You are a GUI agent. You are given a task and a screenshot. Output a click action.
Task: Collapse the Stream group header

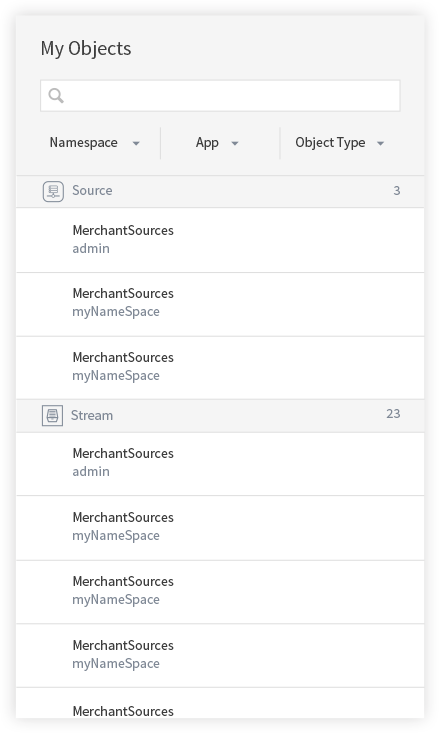click(x=220, y=415)
